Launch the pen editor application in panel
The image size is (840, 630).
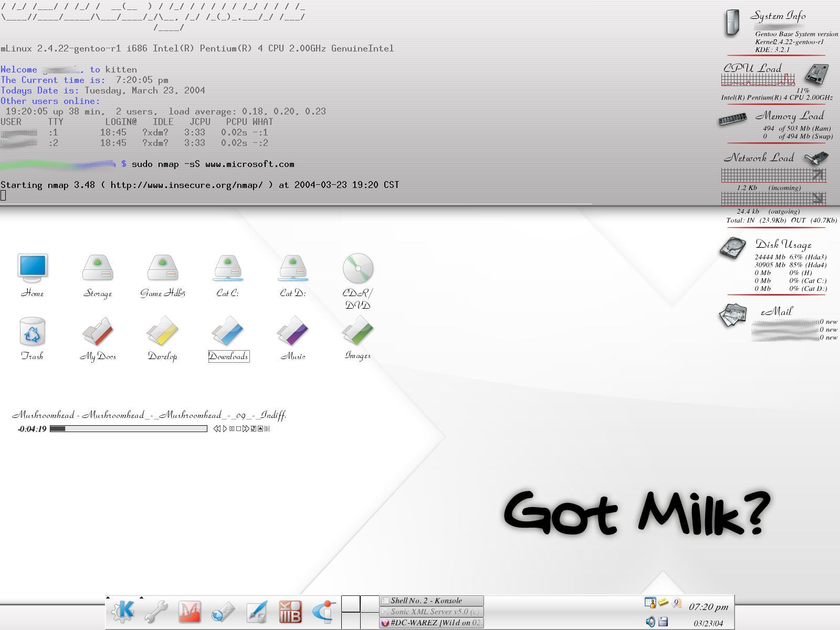(257, 612)
